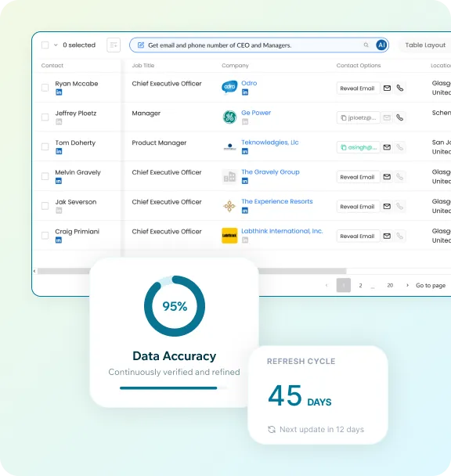Click the 95% accuracy ring
The image size is (451, 476).
coord(175,306)
